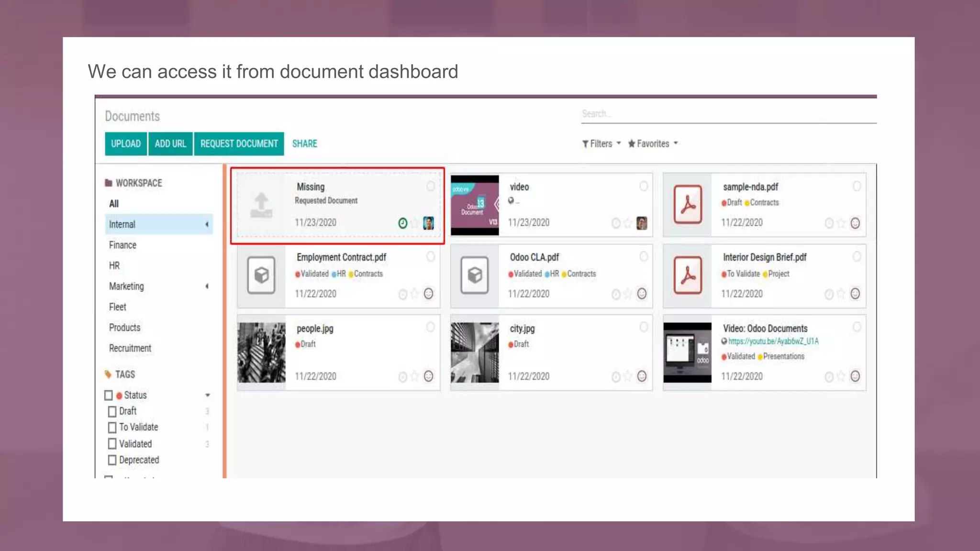This screenshot has width=980, height=551.
Task: Open the Recruitment workspace
Action: tap(130, 348)
